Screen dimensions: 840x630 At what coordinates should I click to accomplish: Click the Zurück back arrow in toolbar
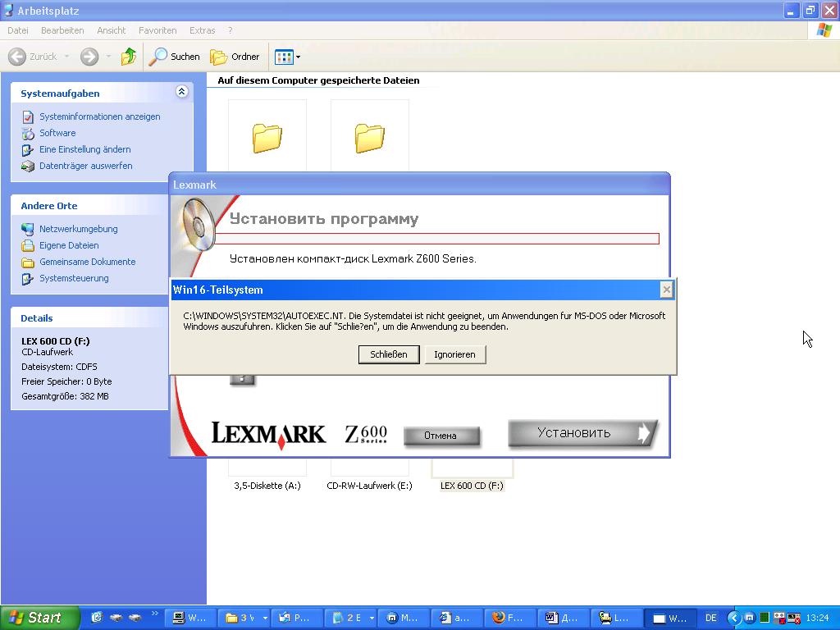tap(17, 57)
